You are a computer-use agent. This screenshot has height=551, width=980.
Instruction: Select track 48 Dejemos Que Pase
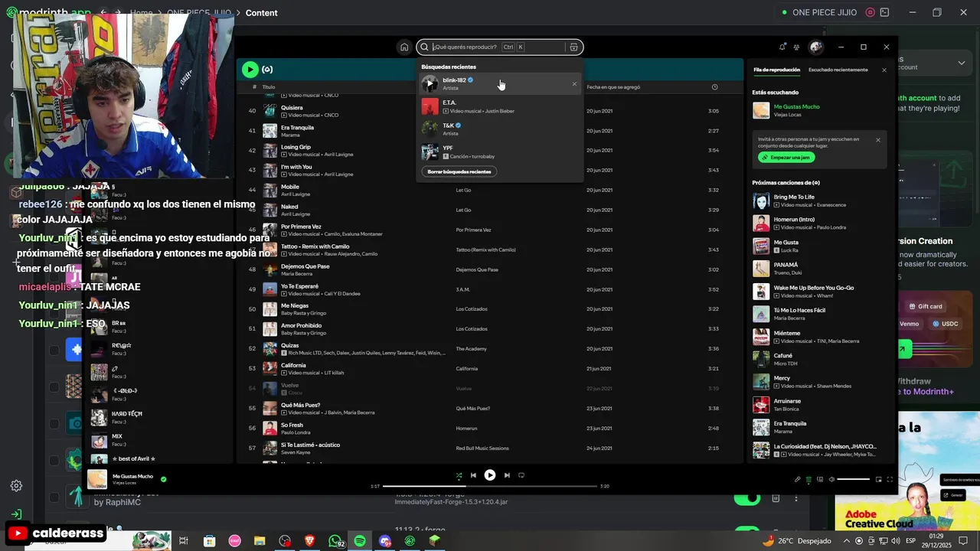click(x=490, y=269)
